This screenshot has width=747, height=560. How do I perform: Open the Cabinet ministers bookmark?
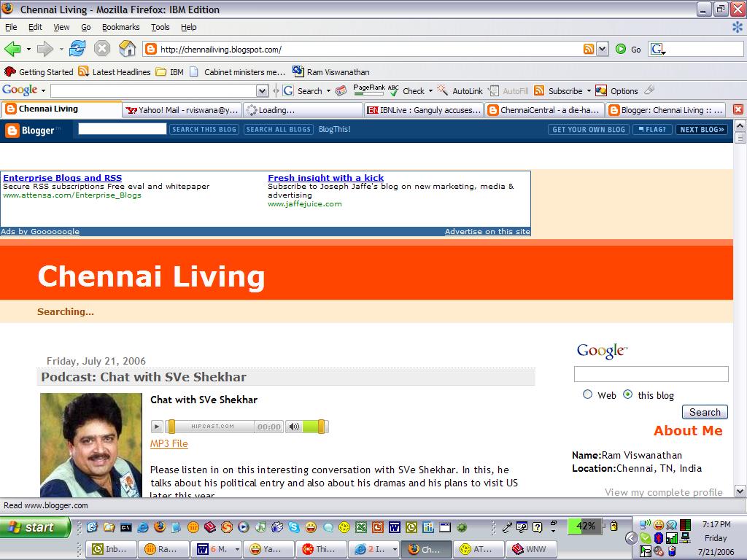tap(238, 72)
